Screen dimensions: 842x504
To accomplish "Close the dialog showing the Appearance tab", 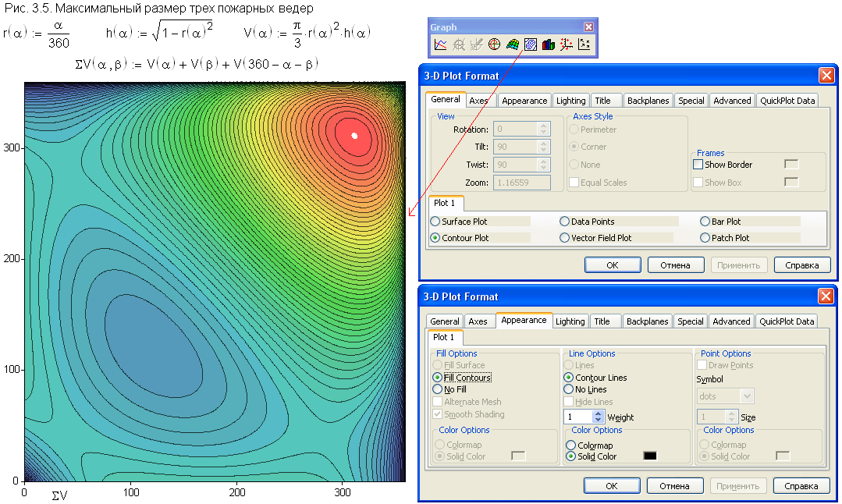I will click(x=826, y=296).
